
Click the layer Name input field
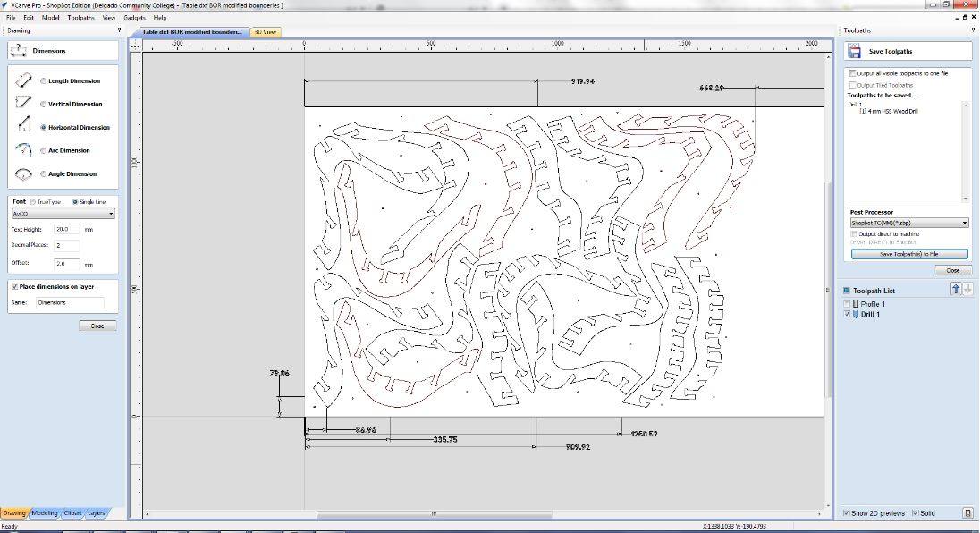70,302
